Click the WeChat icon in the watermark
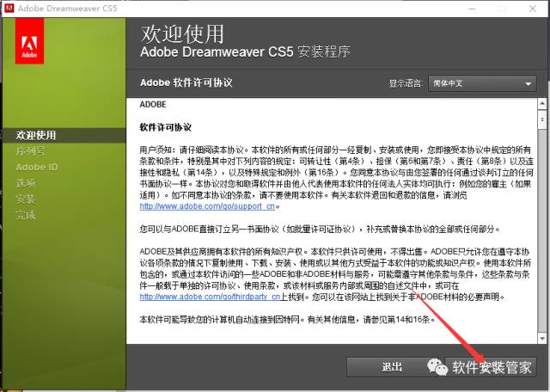The image size is (550, 392). click(439, 367)
